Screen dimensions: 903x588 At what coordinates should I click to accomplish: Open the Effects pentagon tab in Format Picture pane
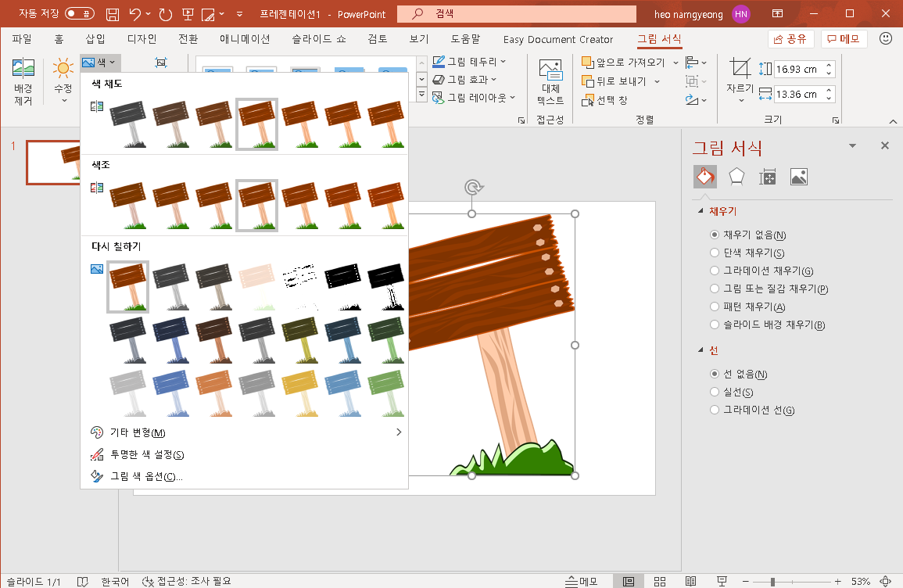point(736,177)
